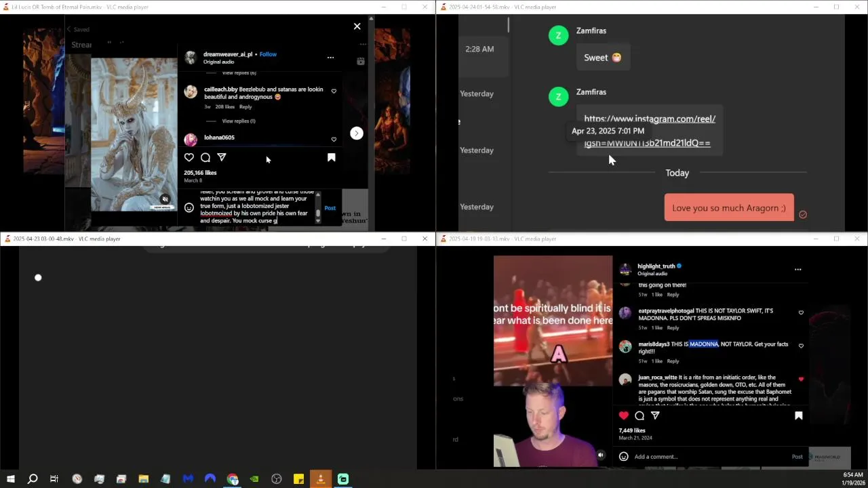Open emoji picker in dreamweaver comment box
The image size is (868, 488).
[x=189, y=208]
